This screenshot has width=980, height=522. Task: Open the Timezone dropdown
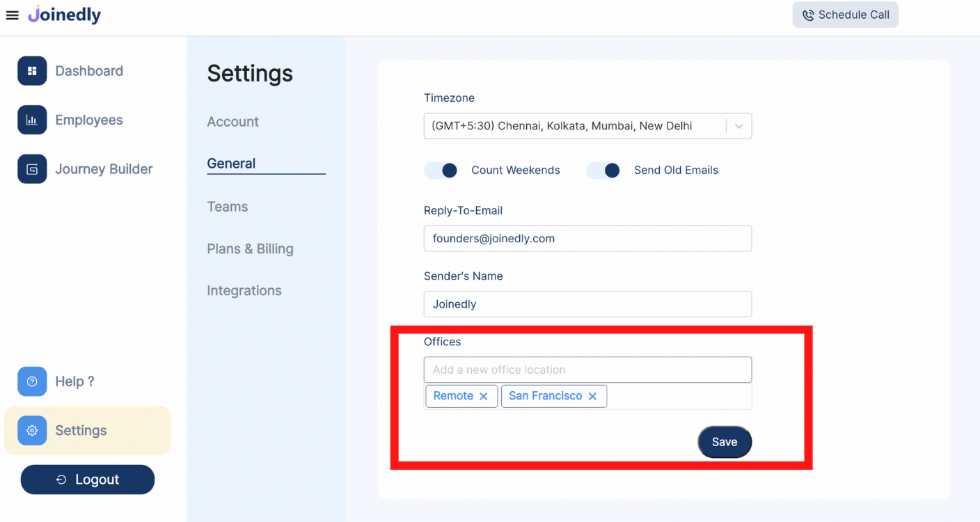587,126
